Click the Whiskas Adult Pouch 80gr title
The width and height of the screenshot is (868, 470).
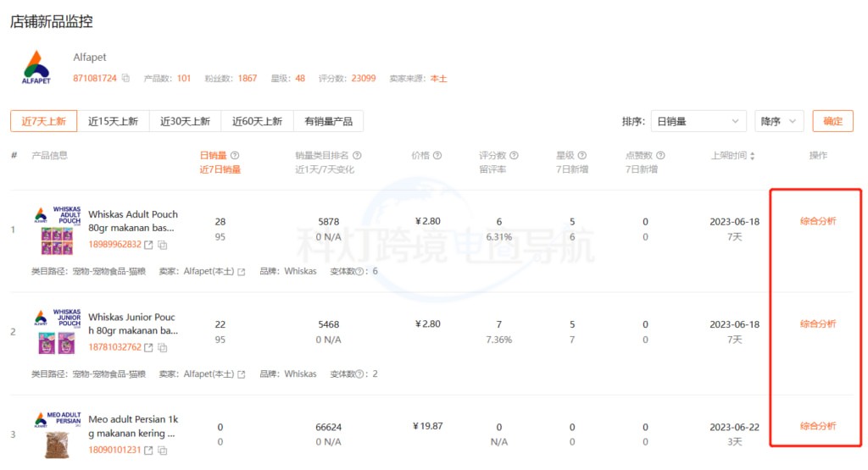(133, 221)
